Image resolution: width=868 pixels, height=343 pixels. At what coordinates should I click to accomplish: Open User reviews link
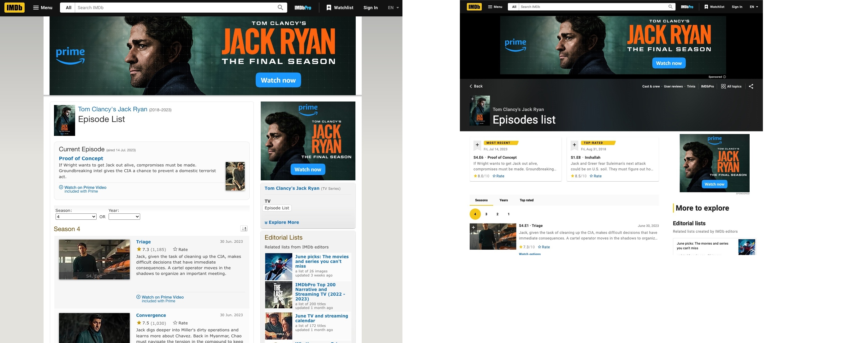(673, 86)
